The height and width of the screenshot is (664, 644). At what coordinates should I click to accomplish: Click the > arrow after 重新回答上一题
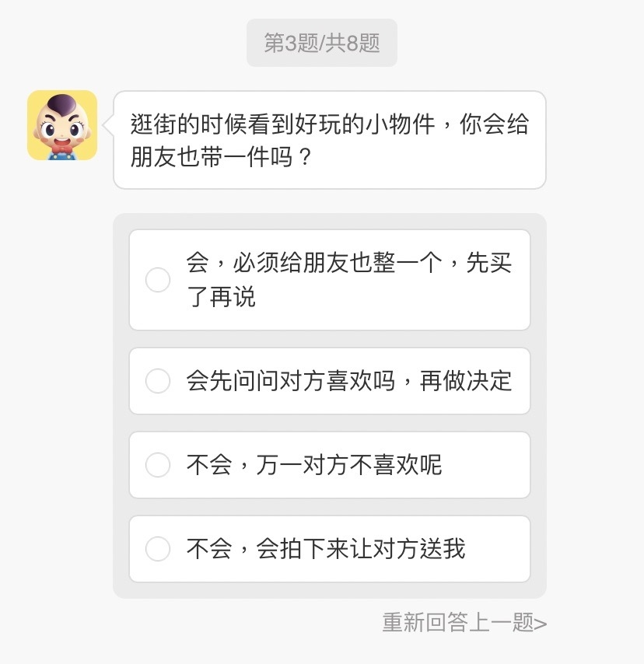coord(541,623)
